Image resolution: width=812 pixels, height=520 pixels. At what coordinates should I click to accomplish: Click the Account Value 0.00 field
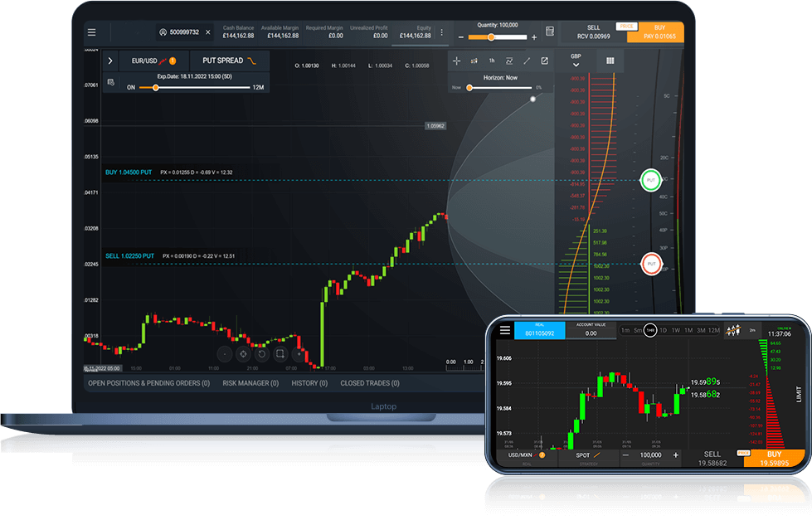[591, 330]
